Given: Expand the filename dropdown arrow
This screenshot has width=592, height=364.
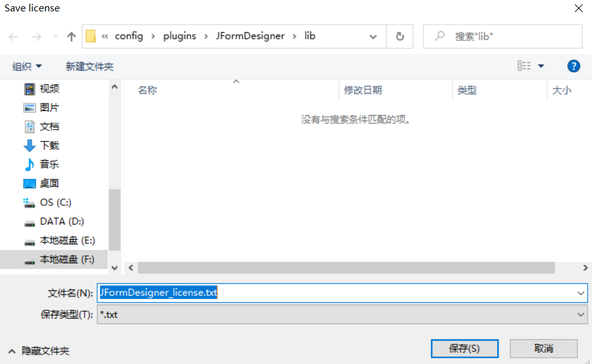Looking at the screenshot, I should (581, 293).
